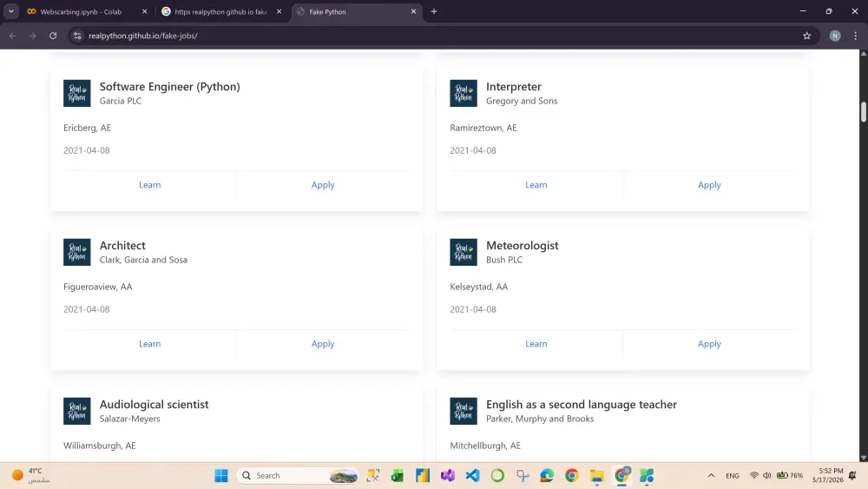
Task: Click the Kelseystad, AA location
Action: (x=478, y=287)
